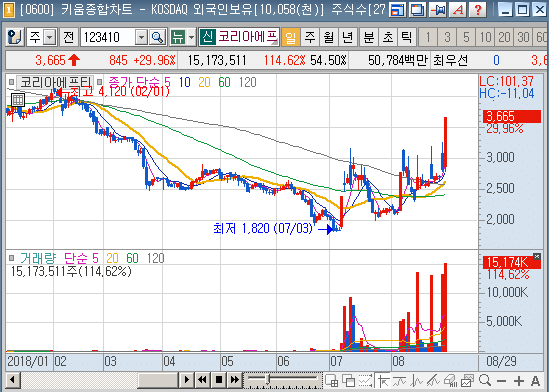The height and width of the screenshot is (392, 549).
Task: Click the interval 20 button
Action: coord(504,37)
